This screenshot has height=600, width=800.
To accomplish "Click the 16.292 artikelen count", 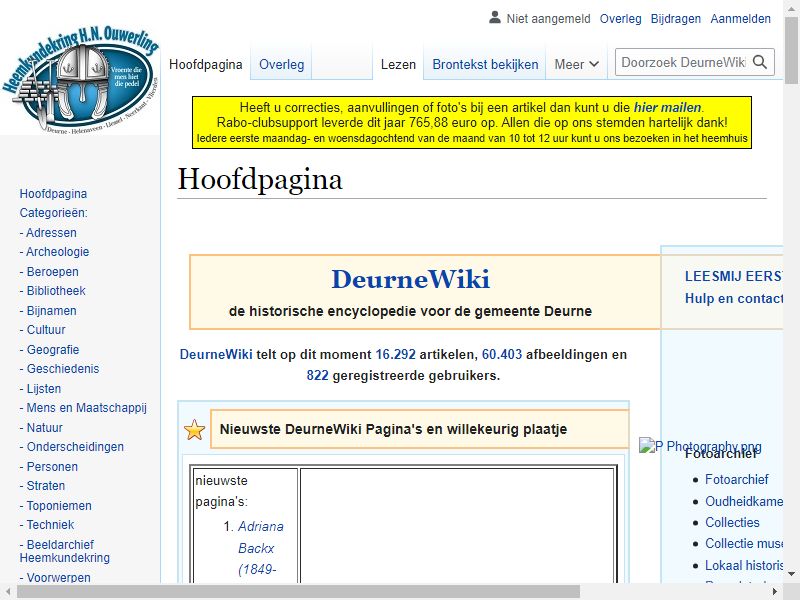I will click(x=395, y=355).
